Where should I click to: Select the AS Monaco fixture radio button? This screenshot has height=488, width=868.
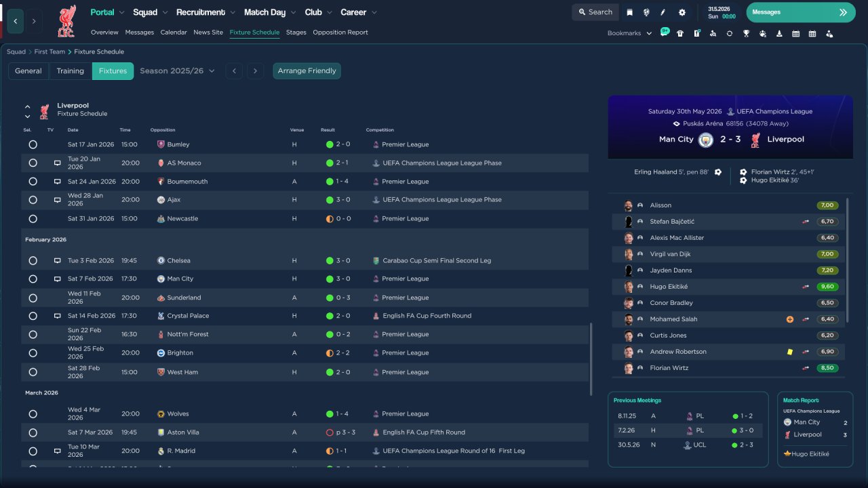(x=33, y=163)
